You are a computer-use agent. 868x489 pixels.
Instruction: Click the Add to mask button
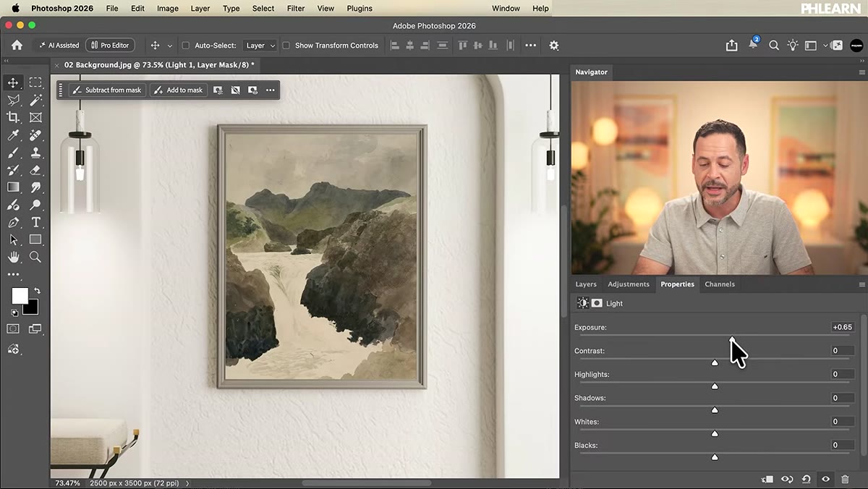179,90
